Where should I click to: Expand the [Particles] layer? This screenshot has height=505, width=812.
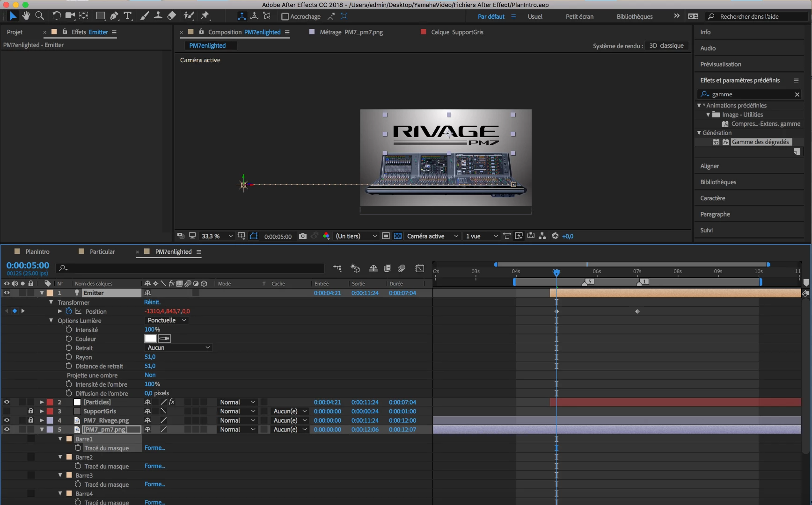42,402
